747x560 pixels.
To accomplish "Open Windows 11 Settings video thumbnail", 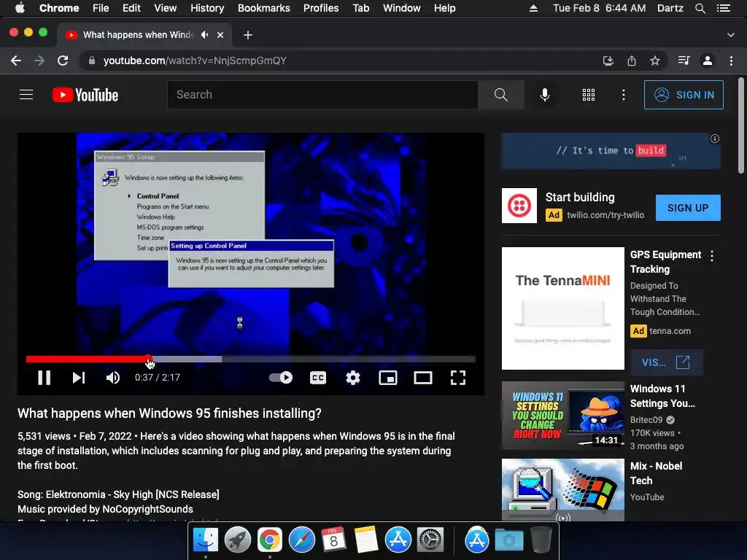I will tap(562, 415).
